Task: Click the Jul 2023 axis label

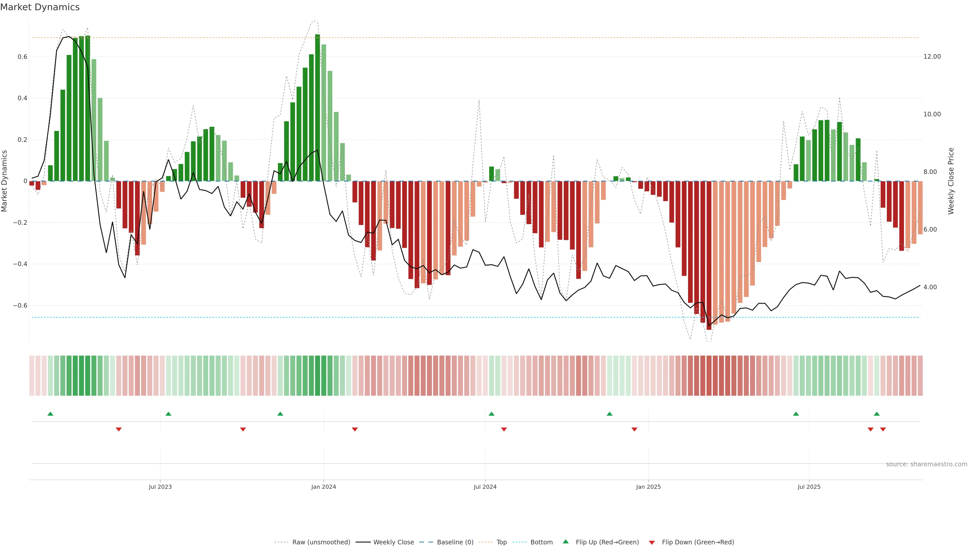Action: click(160, 487)
